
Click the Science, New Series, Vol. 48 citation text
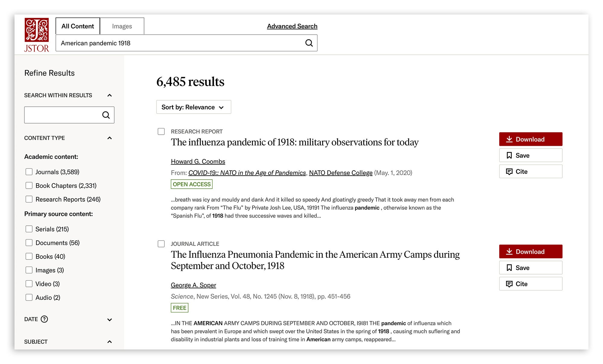pos(260,297)
